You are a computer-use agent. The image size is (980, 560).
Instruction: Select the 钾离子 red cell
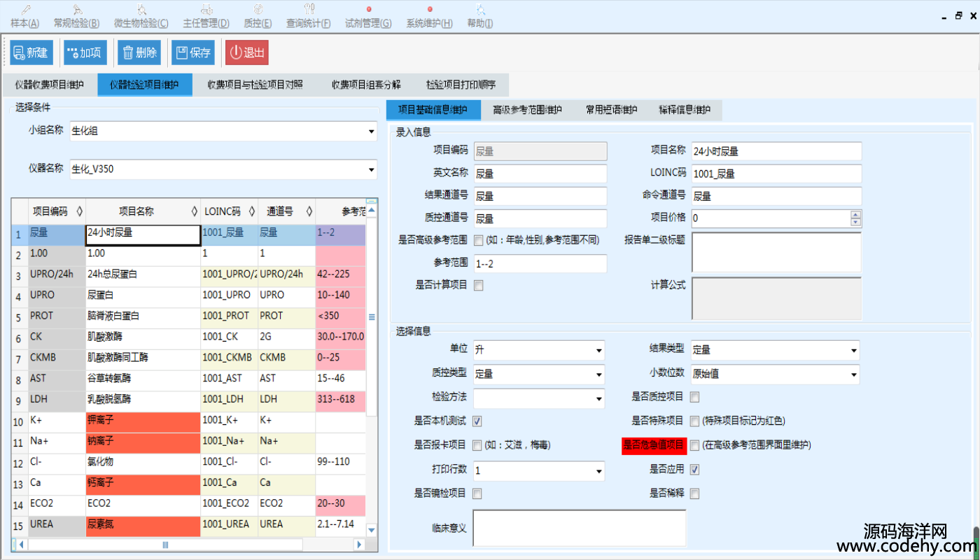point(143,421)
